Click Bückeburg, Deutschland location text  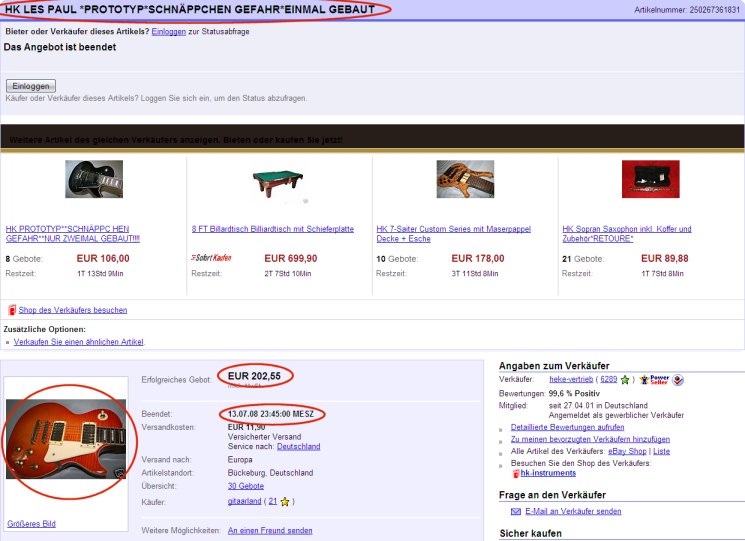270,473
